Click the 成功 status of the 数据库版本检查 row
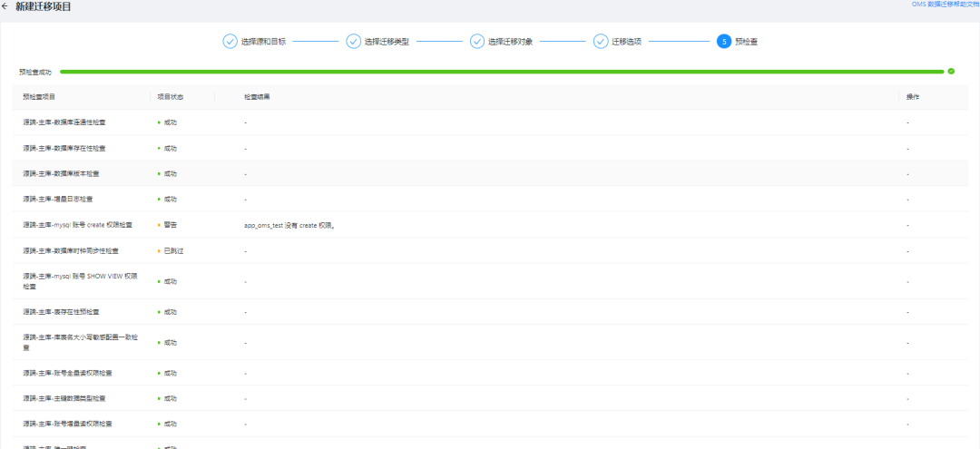 pyautogui.click(x=168, y=173)
